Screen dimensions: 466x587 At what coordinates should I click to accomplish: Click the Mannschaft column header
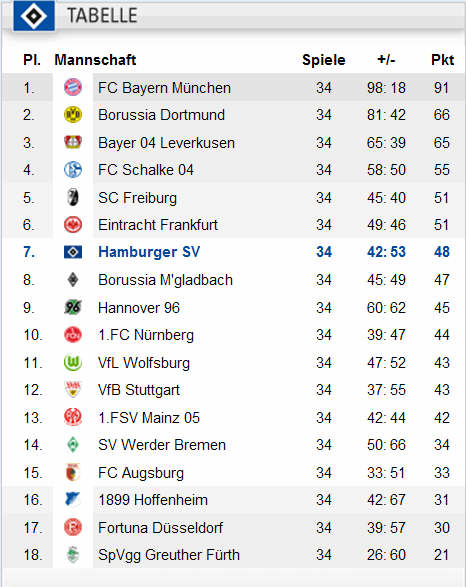95,60
